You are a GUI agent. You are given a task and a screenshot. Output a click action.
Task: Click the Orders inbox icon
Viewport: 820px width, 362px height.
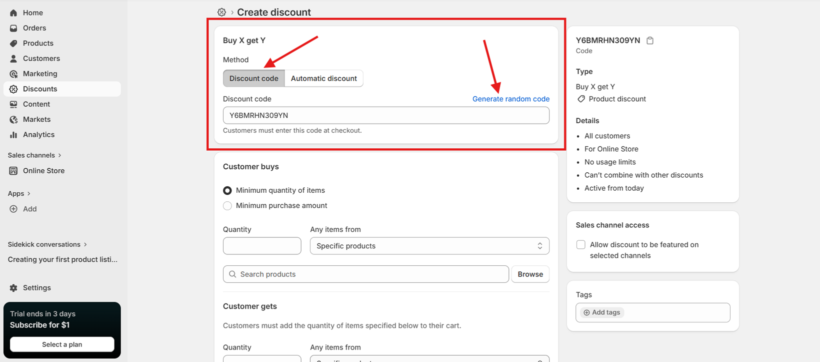click(x=14, y=28)
